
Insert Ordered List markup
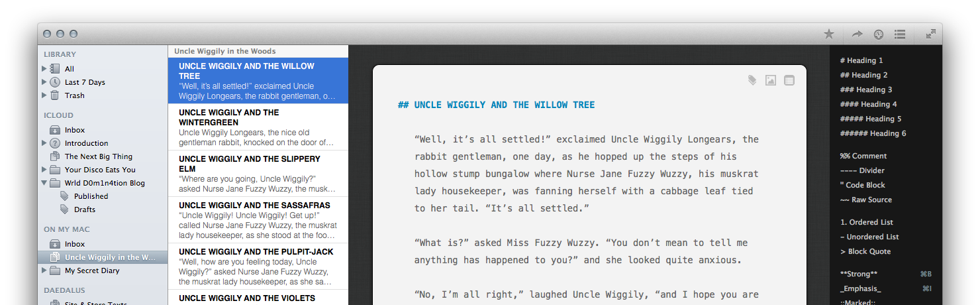pos(866,222)
